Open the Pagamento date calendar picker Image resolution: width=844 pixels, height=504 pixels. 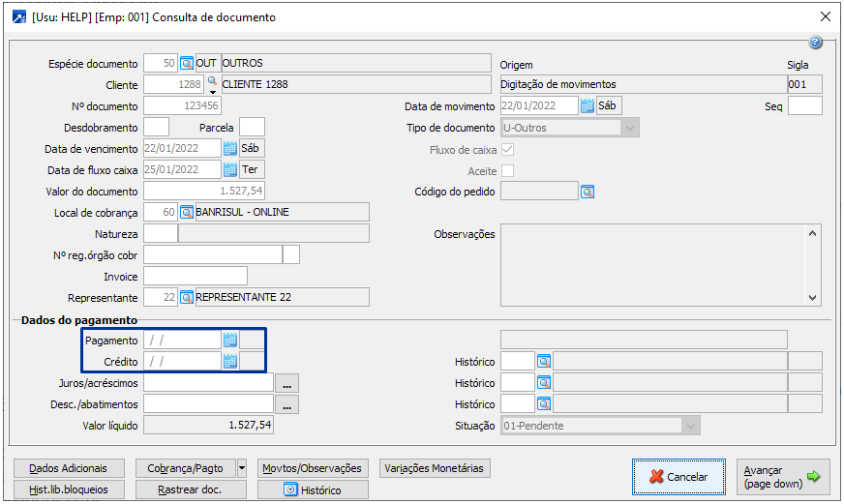[x=230, y=340]
